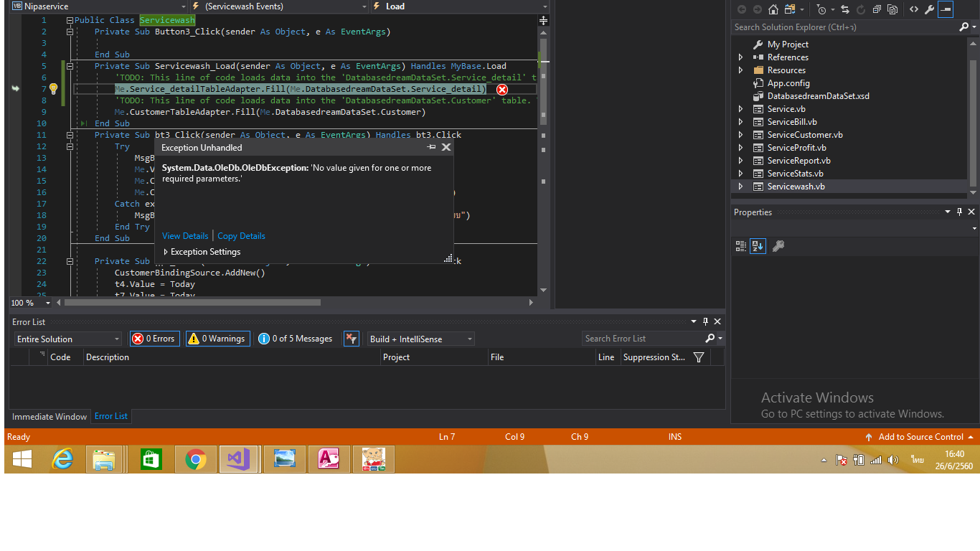
Task: Click Collapse All icon in Solution Explorer
Action: click(877, 9)
